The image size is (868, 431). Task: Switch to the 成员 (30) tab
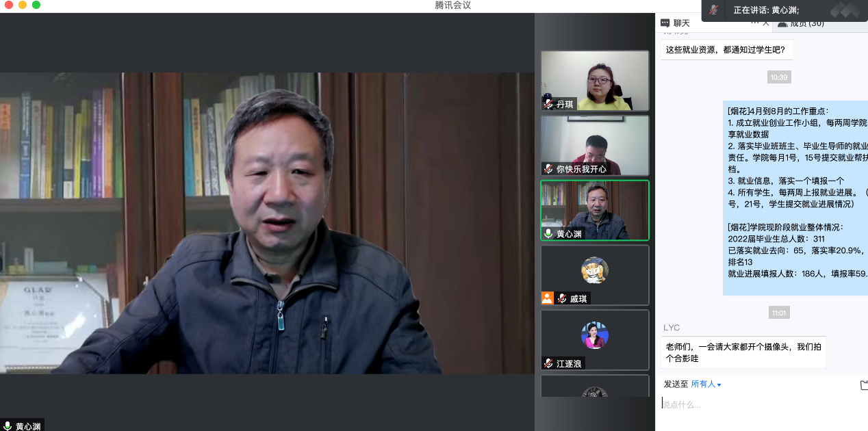pos(801,23)
